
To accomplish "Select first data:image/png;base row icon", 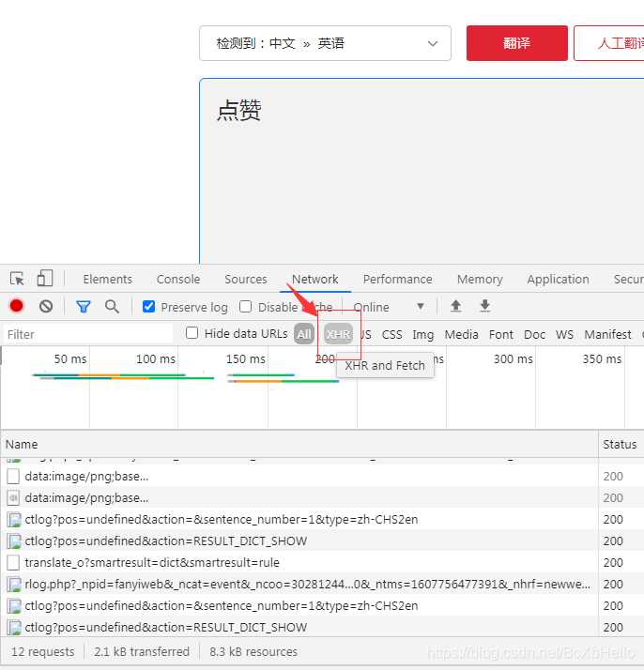I will click(x=13, y=476).
